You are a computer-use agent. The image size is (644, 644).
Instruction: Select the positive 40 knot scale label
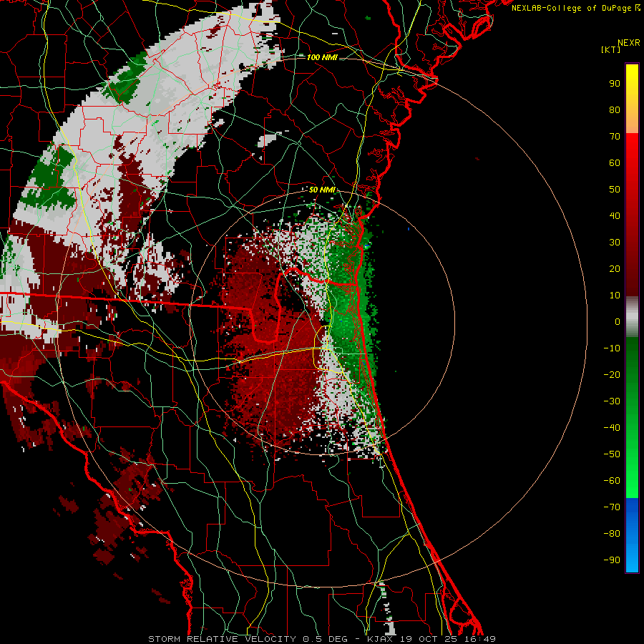point(615,215)
